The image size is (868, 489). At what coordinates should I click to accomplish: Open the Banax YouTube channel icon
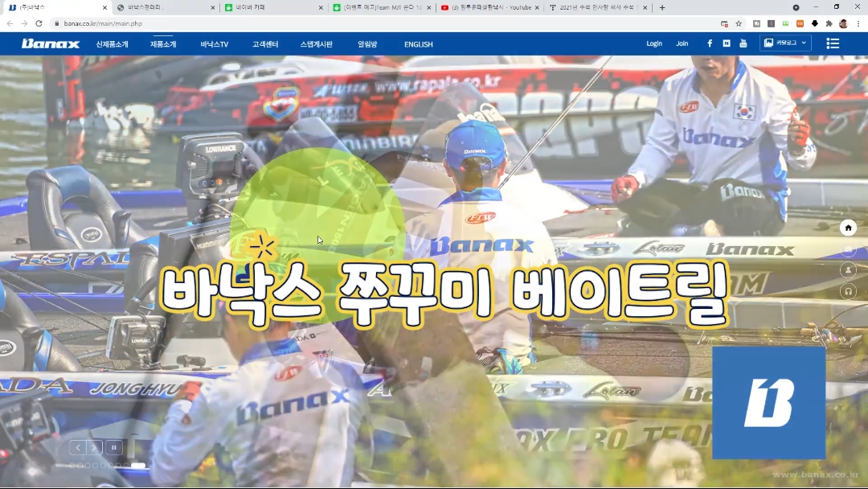[743, 43]
